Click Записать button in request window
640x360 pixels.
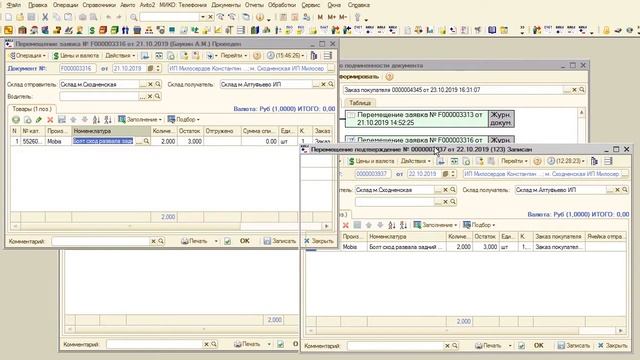coord(280,241)
